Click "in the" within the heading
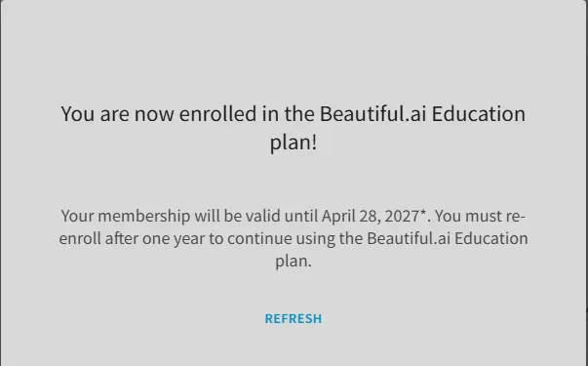The image size is (588, 366). (x=288, y=113)
